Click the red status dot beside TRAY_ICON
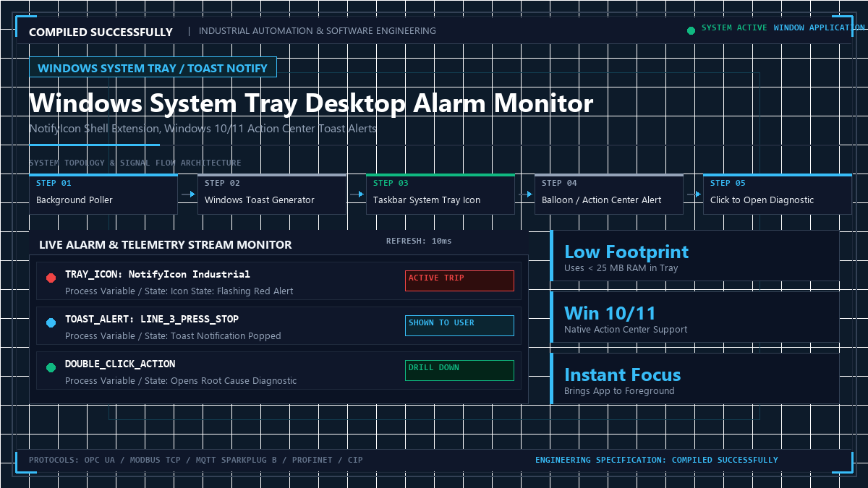868x488 pixels. [51, 278]
